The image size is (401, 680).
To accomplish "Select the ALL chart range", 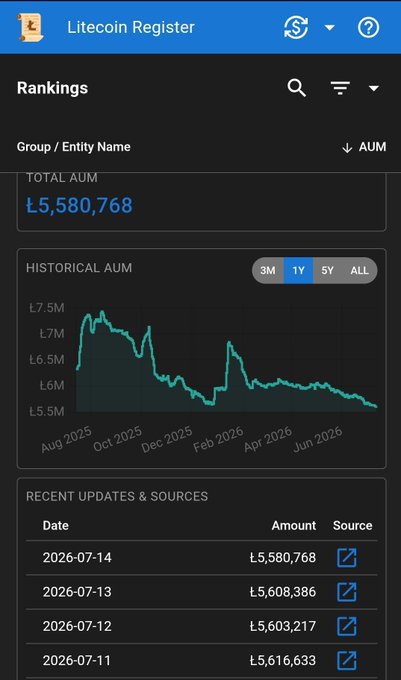I will click(x=360, y=271).
